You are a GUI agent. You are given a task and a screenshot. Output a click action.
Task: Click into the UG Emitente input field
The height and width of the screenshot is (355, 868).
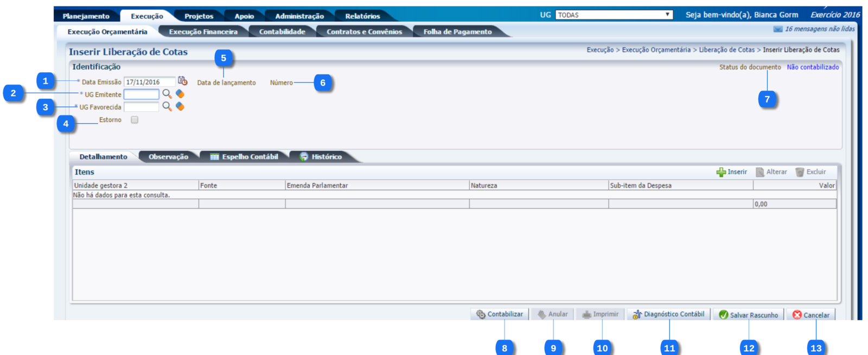point(141,94)
